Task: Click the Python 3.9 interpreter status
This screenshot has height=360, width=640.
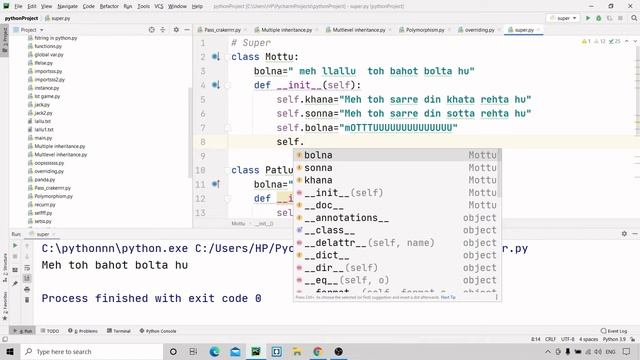Action: coord(614,339)
